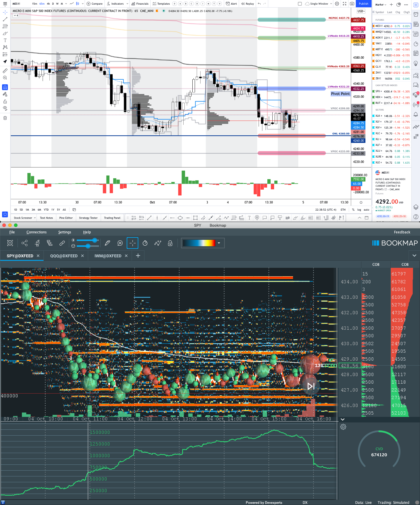
Task: Open Bookmap Feedback link
Action: click(402, 232)
